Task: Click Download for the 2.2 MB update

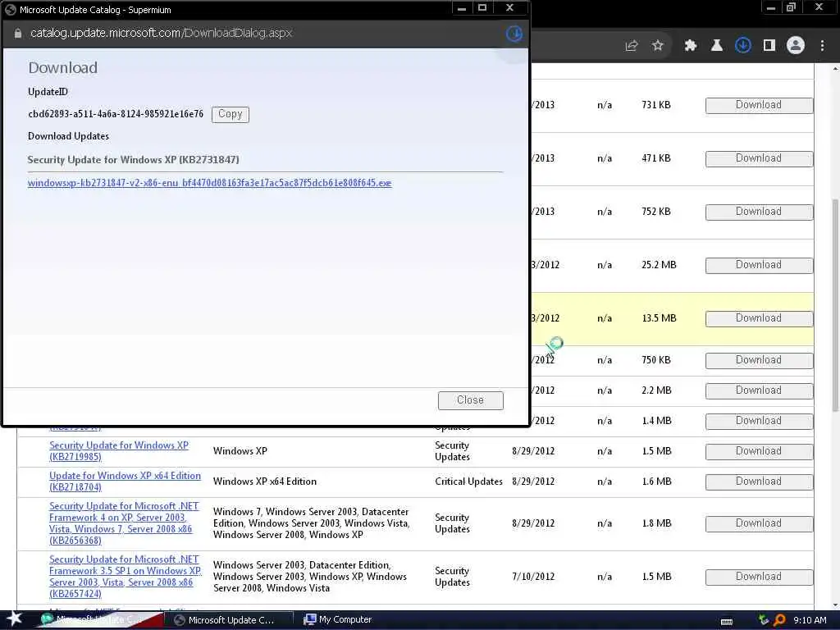Action: click(x=759, y=390)
